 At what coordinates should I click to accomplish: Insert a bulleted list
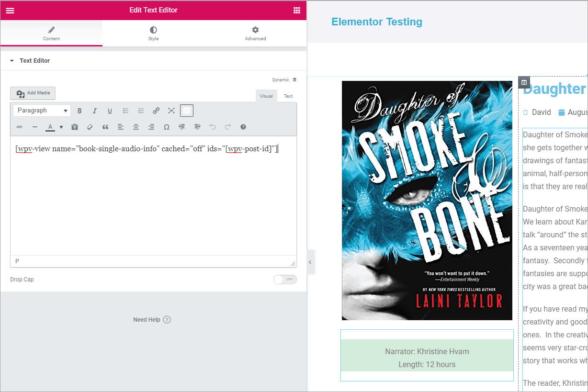tap(125, 110)
